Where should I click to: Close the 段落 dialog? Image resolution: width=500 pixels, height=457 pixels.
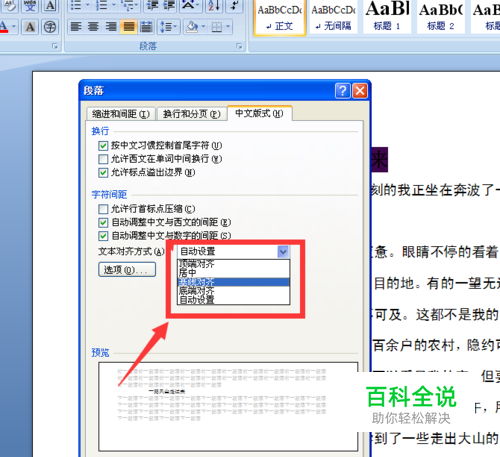pos(360,91)
